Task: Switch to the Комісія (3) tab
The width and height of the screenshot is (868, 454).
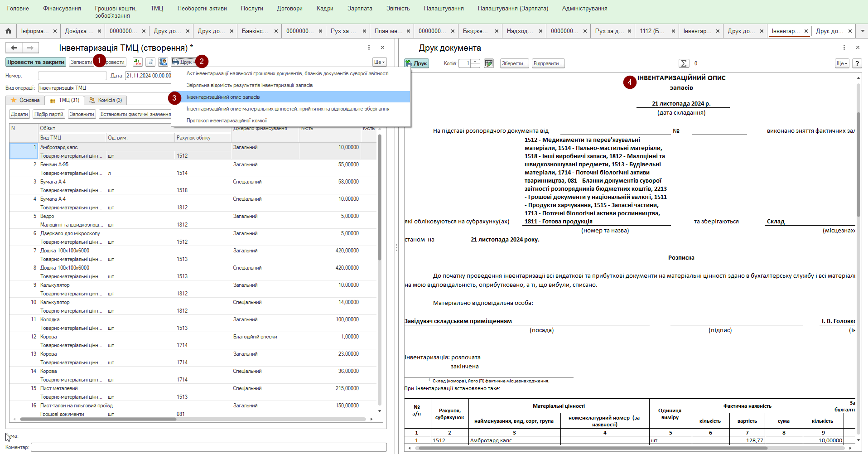Action: 106,100
